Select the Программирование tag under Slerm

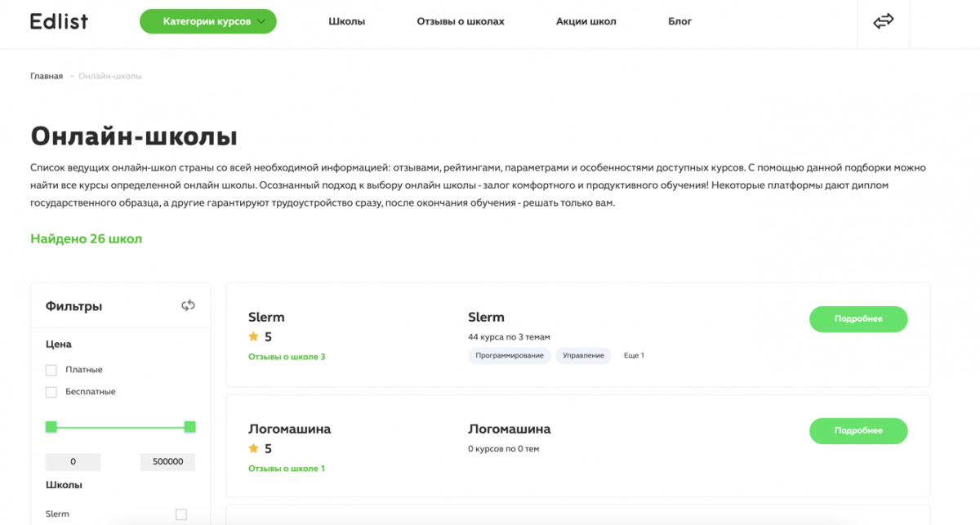(x=510, y=355)
